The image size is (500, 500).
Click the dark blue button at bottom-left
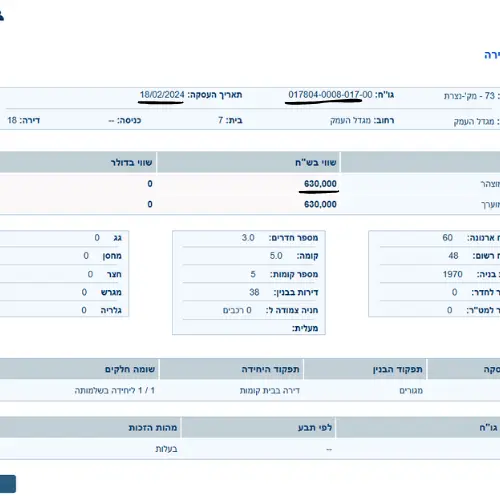pyautogui.click(x=8, y=484)
